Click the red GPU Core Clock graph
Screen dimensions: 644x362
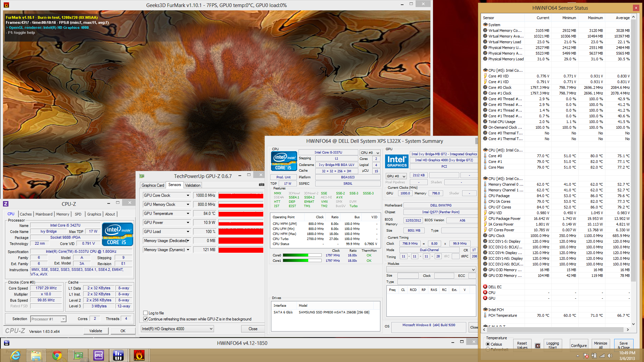pyautogui.click(x=240, y=195)
